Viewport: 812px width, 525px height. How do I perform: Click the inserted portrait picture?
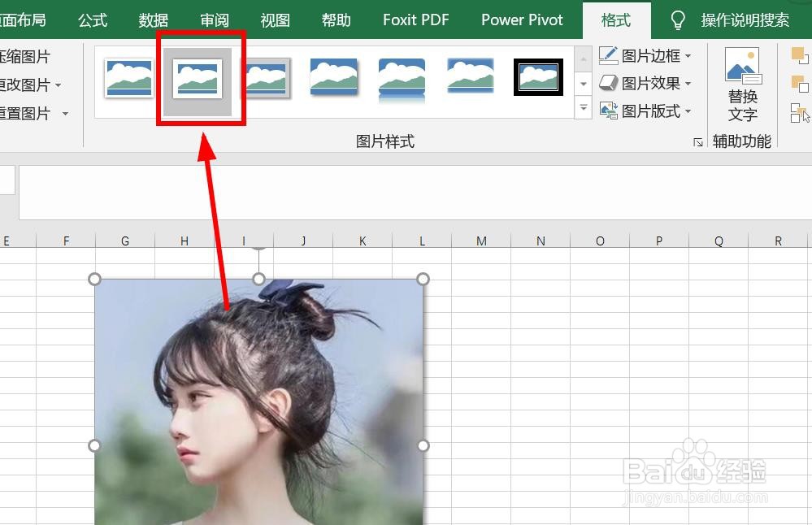tap(259, 401)
